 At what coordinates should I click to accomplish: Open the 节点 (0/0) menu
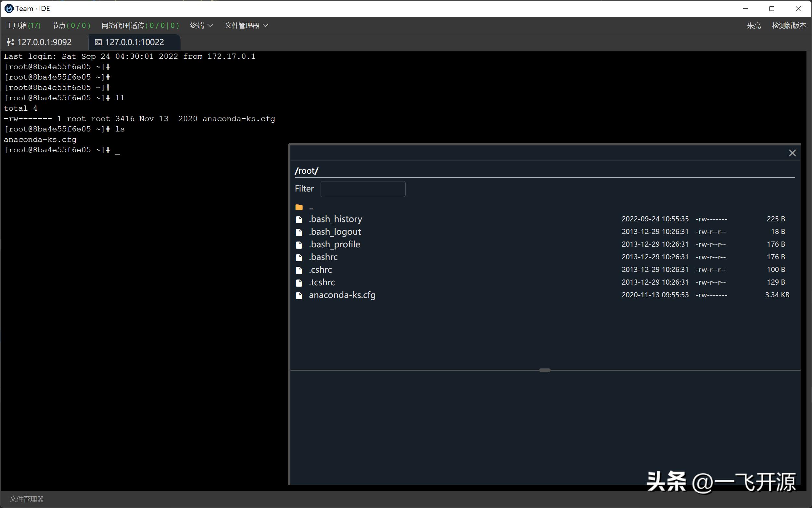click(71, 26)
